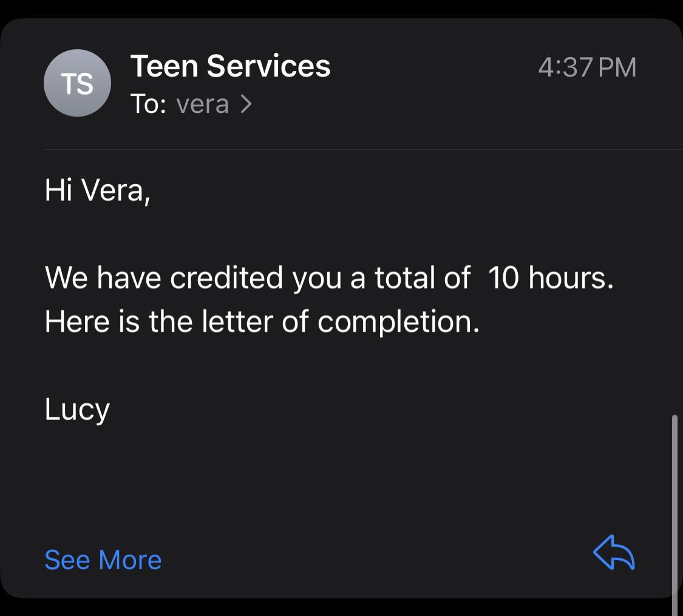
Task: Tap the word credited in the message
Action: tap(226, 278)
